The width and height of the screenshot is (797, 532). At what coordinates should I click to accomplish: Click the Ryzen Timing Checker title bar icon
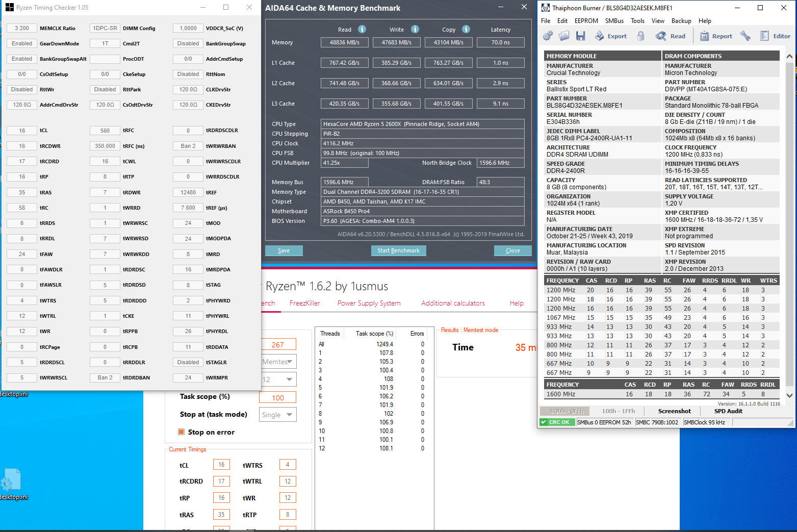pyautogui.click(x=10, y=8)
